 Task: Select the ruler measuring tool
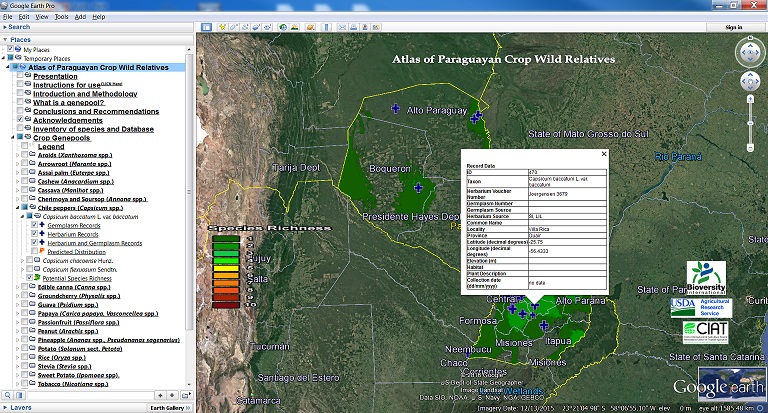[x=326, y=27]
